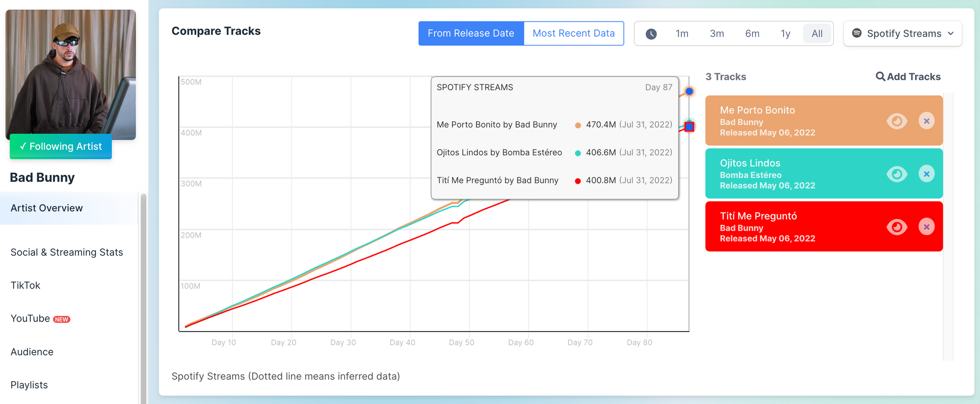
Task: Switch to From Release Date view
Action: (471, 33)
